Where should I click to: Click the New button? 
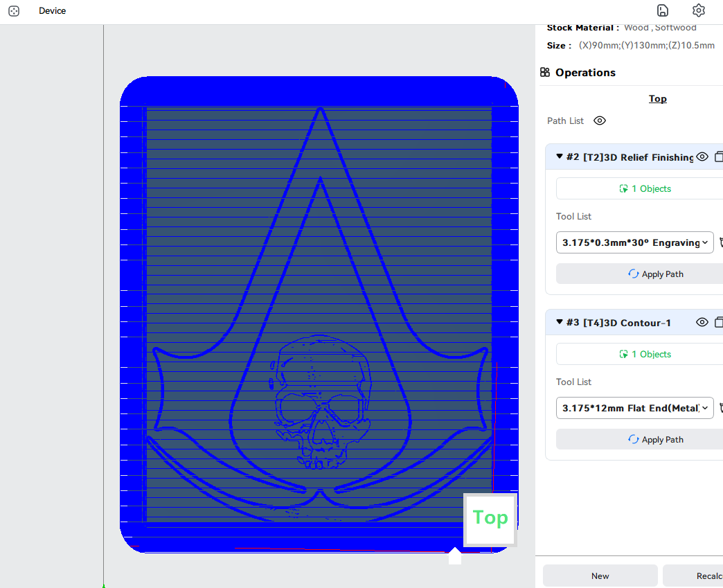(600, 576)
